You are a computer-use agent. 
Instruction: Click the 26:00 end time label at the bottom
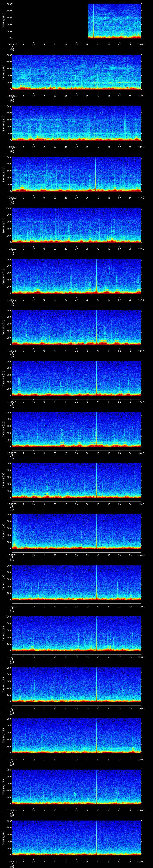click(141, 862)
